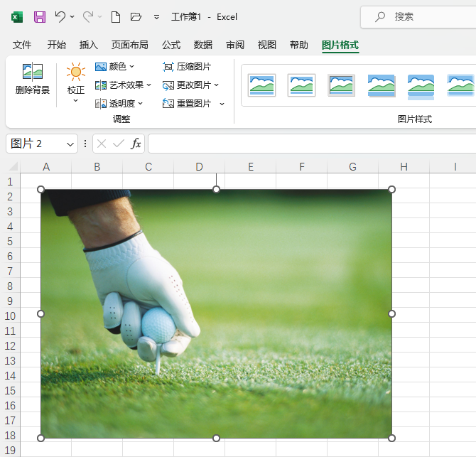
Task: Select column D header
Action: click(199, 167)
